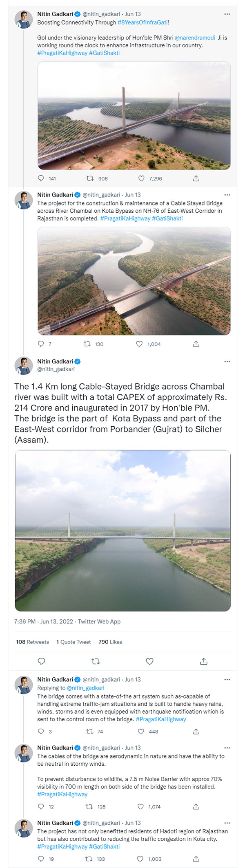The image size is (245, 868).
Task: View the 108 Retweets list
Action: (x=32, y=642)
